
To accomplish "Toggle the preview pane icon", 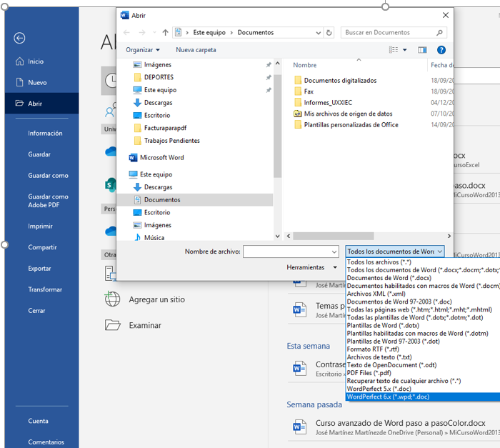I will (x=422, y=50).
